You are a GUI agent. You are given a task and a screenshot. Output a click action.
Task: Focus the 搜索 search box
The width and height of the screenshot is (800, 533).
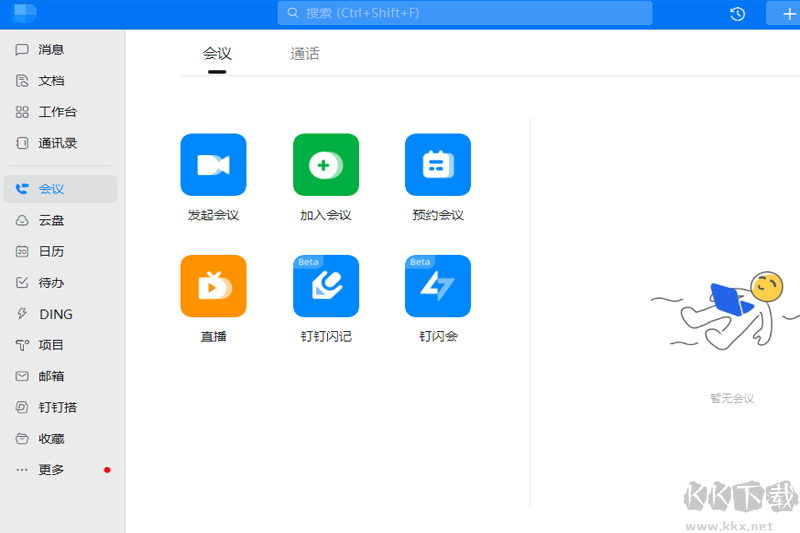coord(465,13)
